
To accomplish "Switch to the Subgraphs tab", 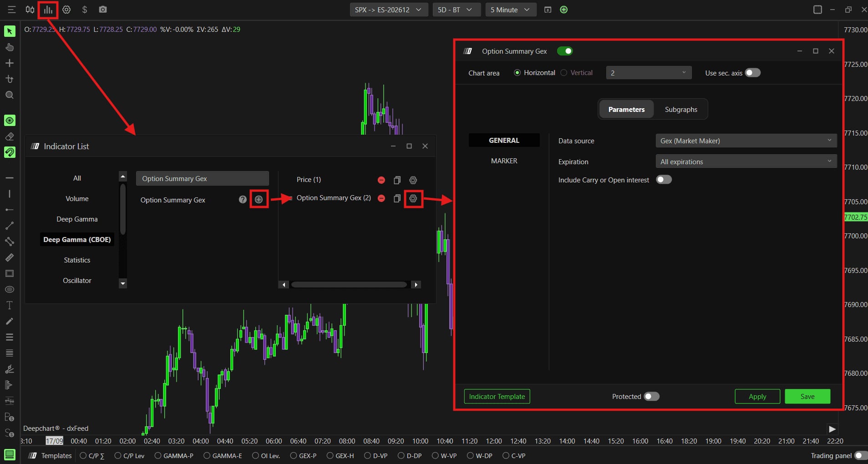I will pyautogui.click(x=680, y=109).
